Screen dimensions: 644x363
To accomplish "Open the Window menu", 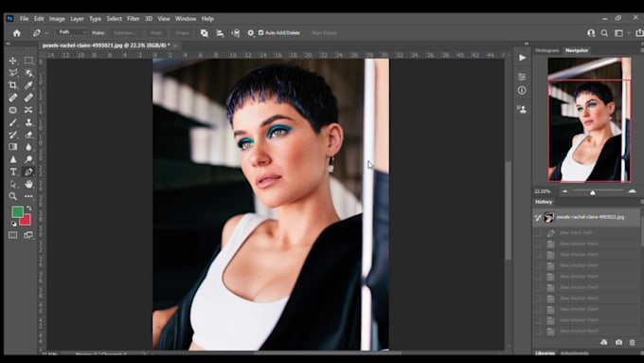I will (x=186, y=19).
